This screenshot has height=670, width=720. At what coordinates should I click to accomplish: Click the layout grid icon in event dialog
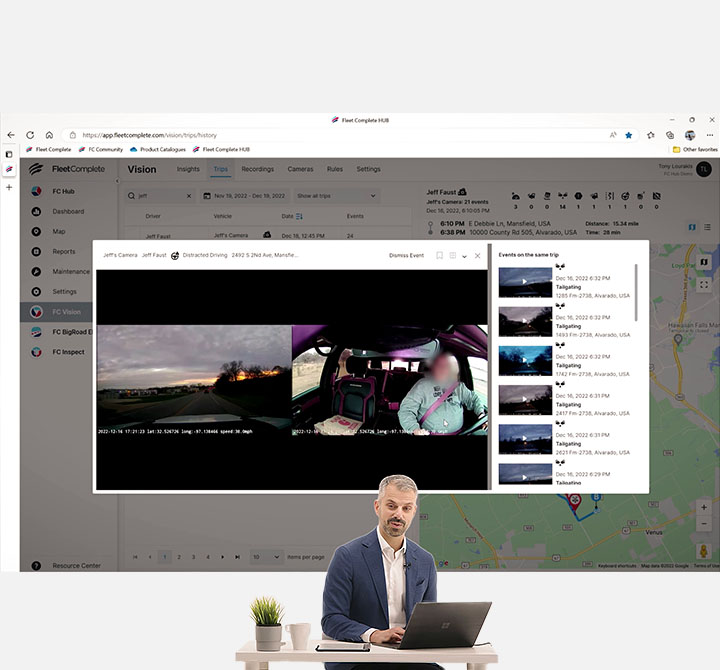point(453,255)
